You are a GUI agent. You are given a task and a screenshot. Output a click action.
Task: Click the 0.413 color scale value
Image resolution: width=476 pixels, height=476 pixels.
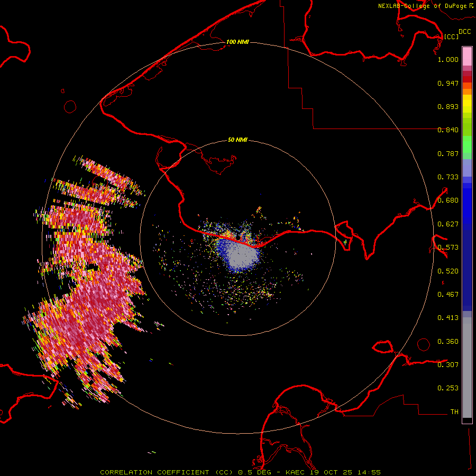pyautogui.click(x=448, y=318)
